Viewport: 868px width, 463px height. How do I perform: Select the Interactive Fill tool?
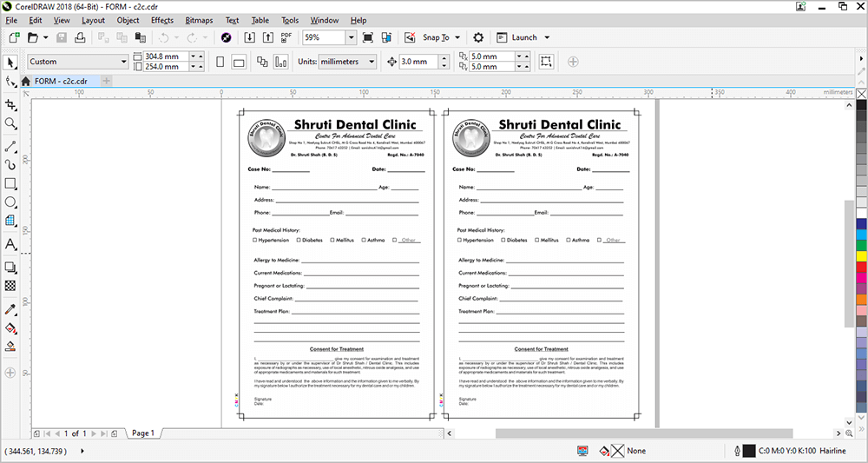point(10,327)
